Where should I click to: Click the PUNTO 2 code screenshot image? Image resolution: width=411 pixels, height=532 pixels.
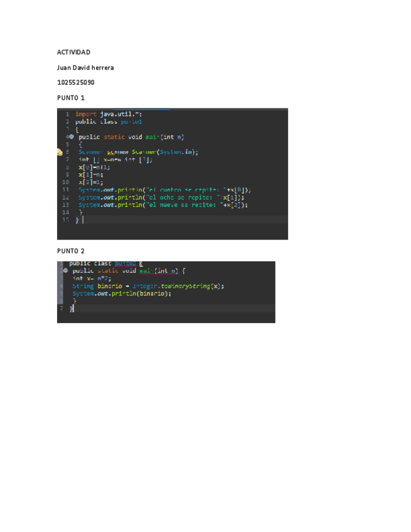[166, 292]
